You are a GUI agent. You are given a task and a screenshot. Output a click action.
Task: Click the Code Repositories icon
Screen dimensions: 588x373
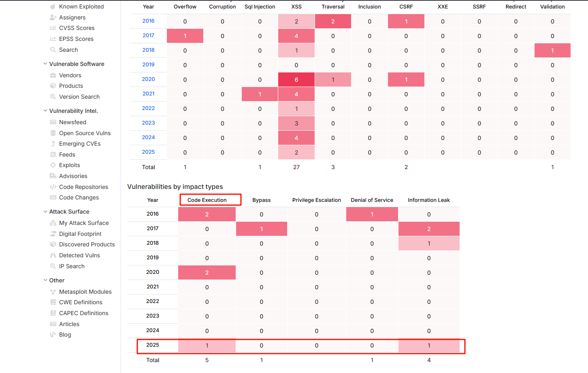point(53,187)
